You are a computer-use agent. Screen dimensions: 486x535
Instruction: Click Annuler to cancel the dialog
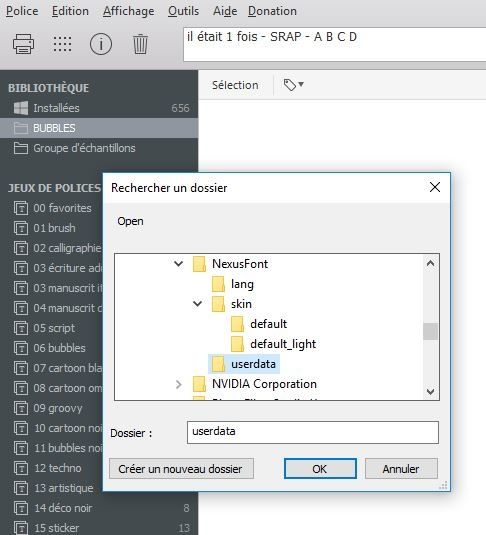point(401,469)
